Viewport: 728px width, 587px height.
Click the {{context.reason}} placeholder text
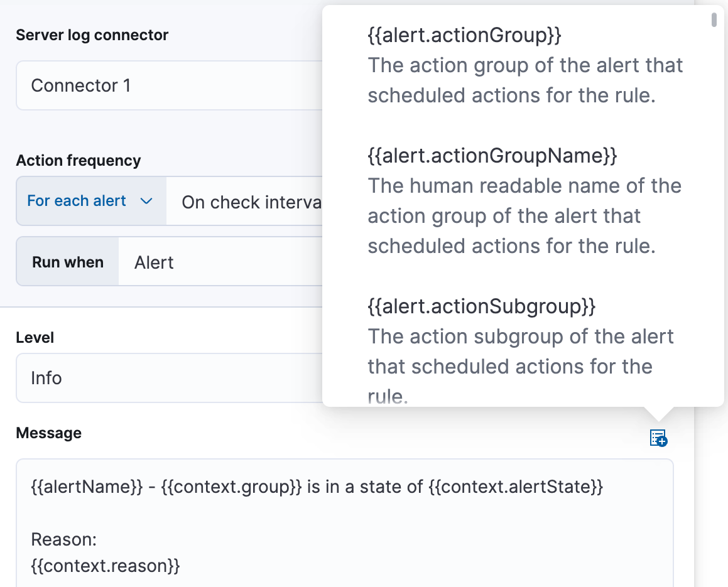point(106,566)
